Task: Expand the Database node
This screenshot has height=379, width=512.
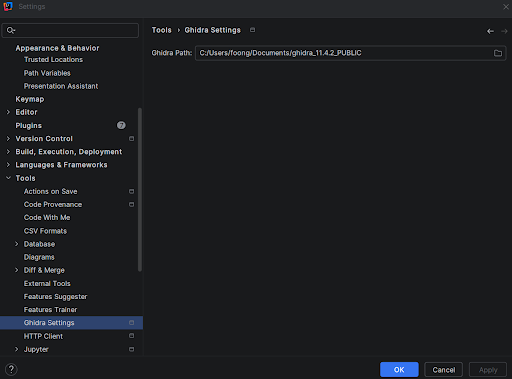Action: [x=17, y=244]
